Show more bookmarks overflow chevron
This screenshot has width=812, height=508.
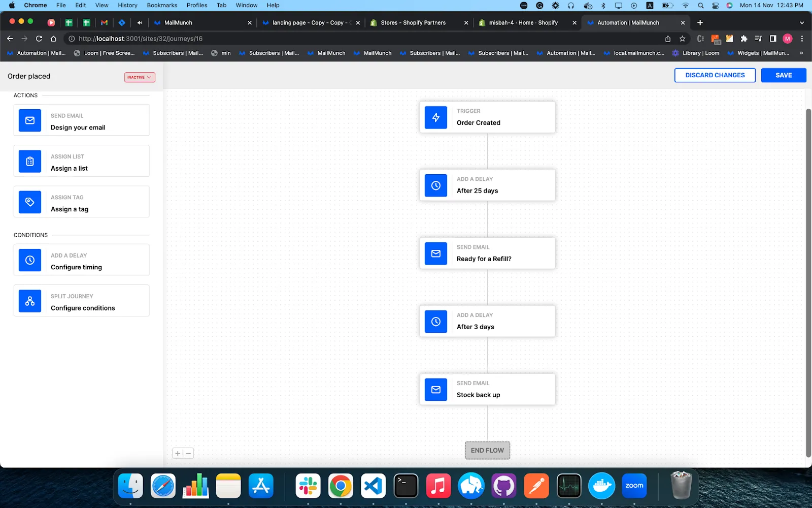click(801, 53)
